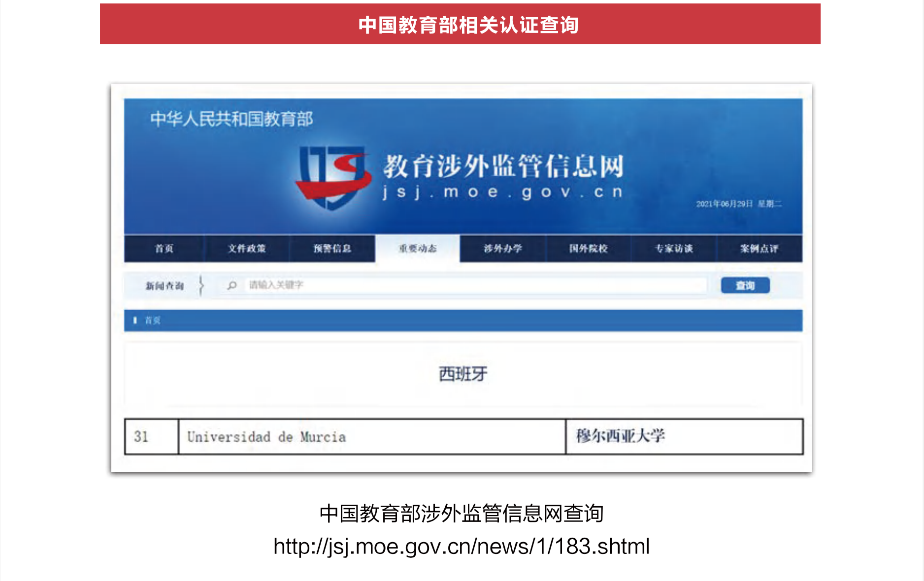924x581 pixels.
Task: Select the 穆尔西亚大学 cell
Action: (685, 437)
